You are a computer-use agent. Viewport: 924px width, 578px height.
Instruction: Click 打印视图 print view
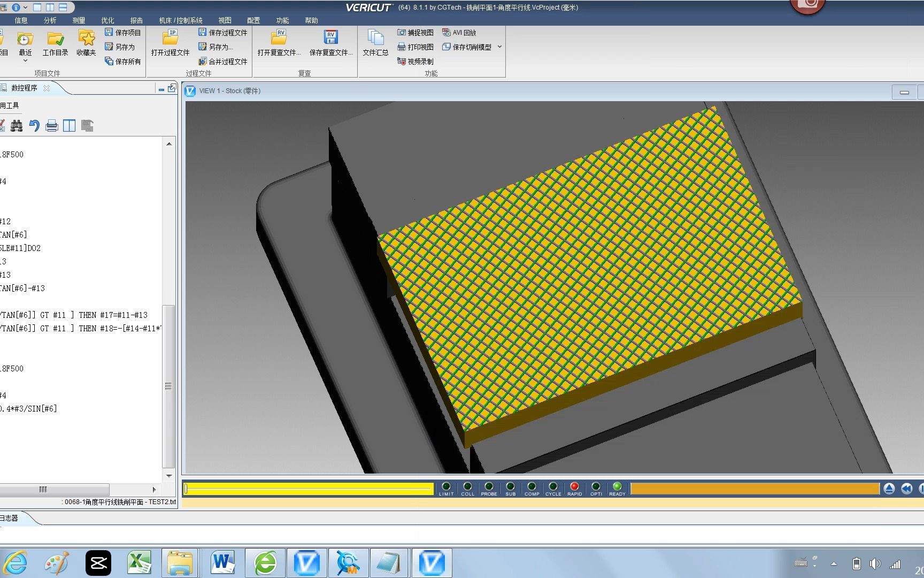pos(415,47)
